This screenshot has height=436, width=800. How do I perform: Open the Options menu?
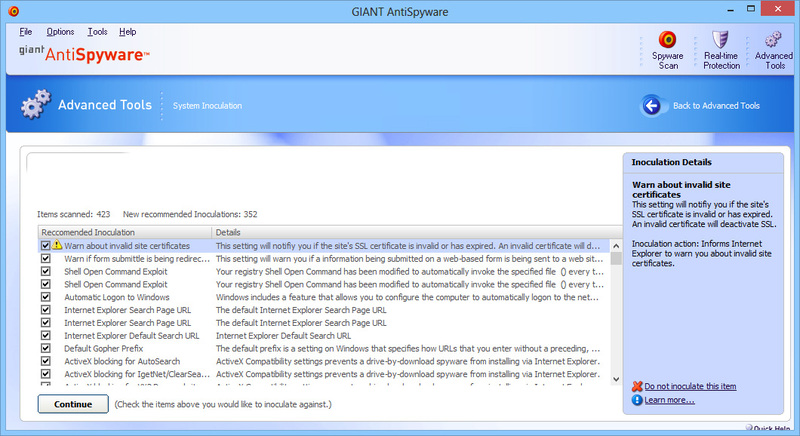click(60, 32)
